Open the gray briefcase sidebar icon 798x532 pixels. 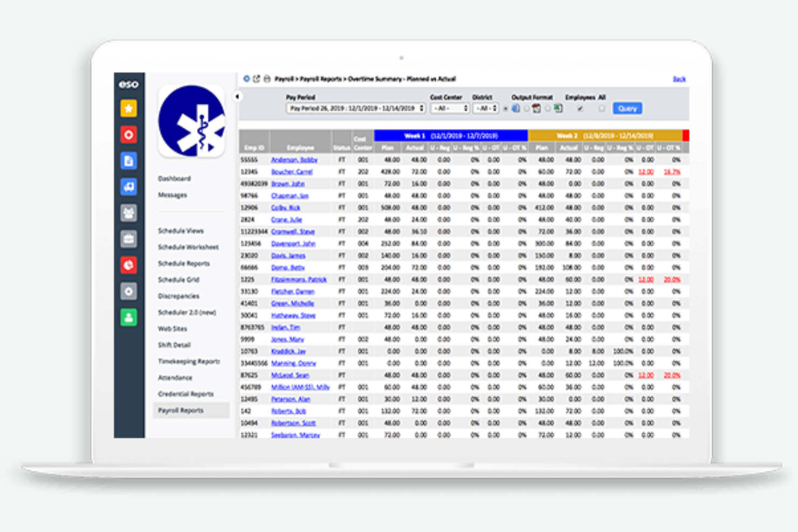tap(129, 239)
